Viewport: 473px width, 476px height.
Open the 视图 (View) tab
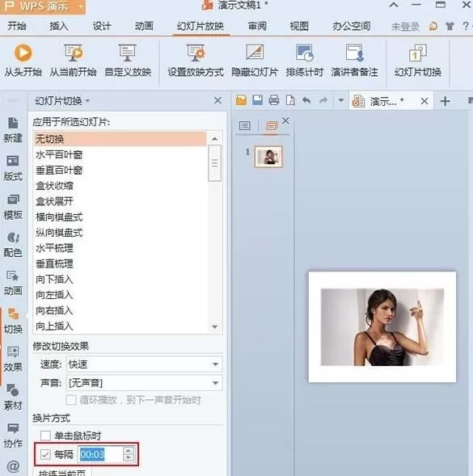[x=299, y=26]
